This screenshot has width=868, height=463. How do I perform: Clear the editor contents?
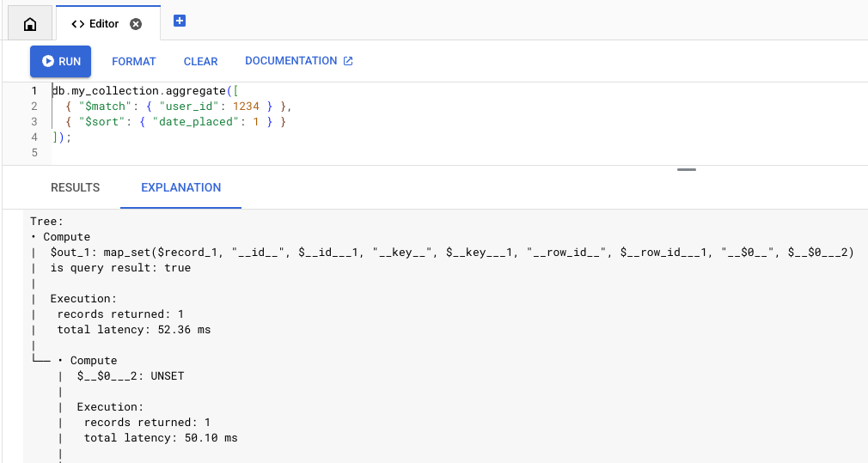[x=200, y=62]
